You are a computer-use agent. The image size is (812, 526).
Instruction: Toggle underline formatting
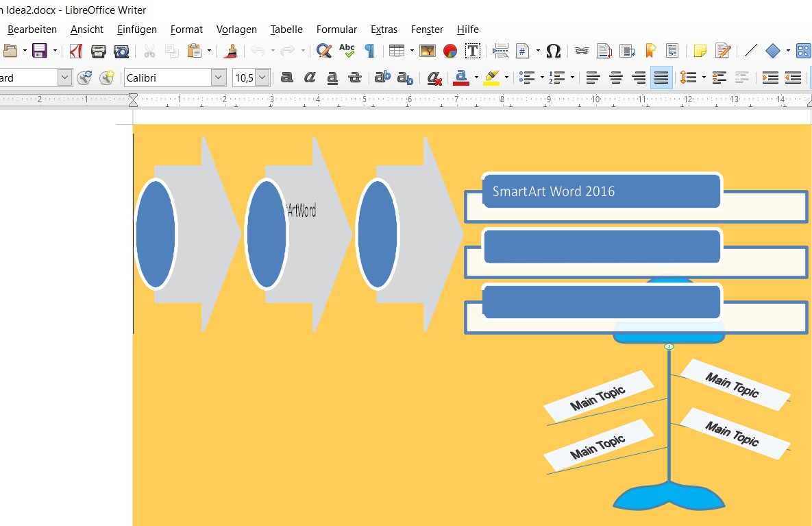click(x=332, y=77)
